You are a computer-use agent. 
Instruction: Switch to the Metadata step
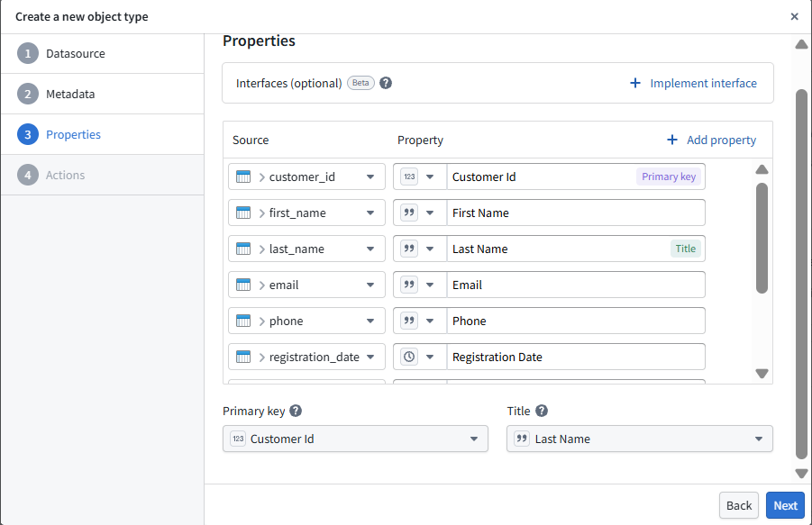click(70, 94)
